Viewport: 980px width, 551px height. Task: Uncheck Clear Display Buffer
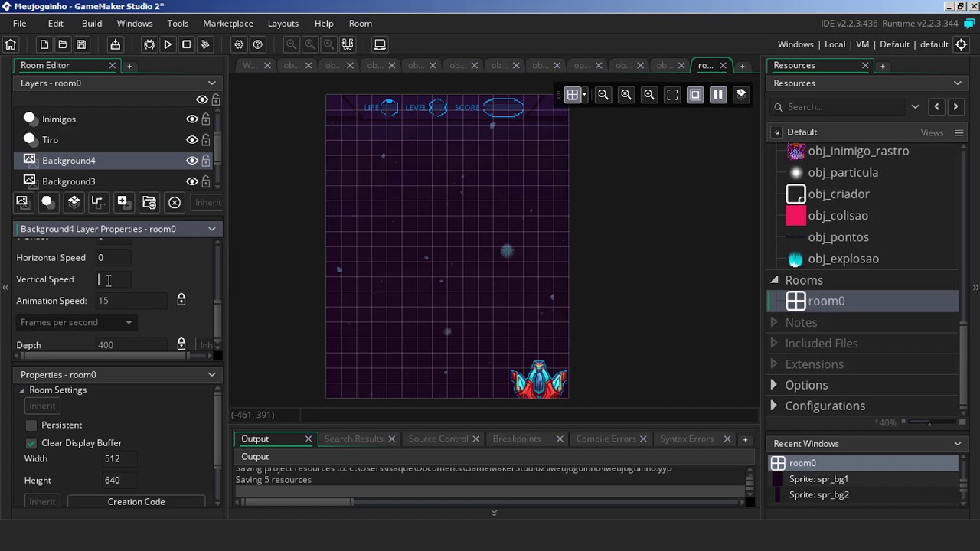point(31,443)
